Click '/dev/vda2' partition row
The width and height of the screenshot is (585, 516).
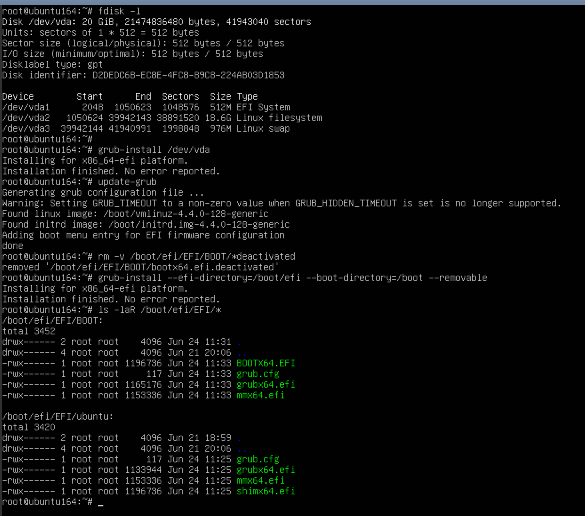[162, 118]
